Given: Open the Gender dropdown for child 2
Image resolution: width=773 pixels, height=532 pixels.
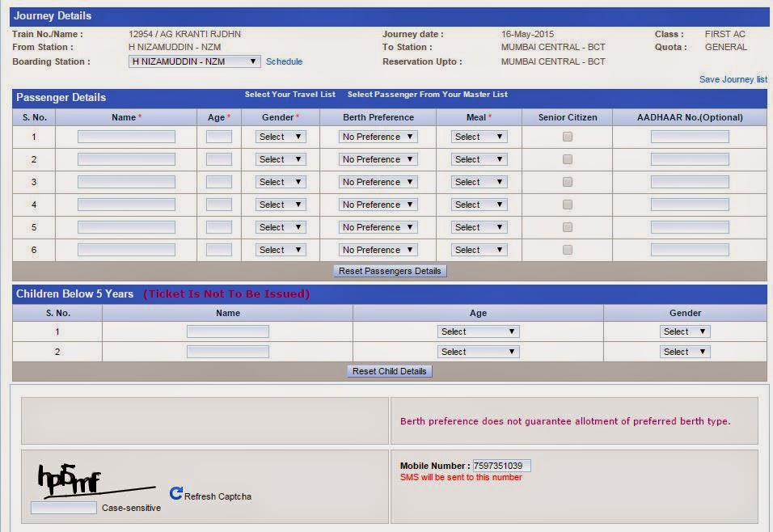Looking at the screenshot, I should click(x=685, y=352).
